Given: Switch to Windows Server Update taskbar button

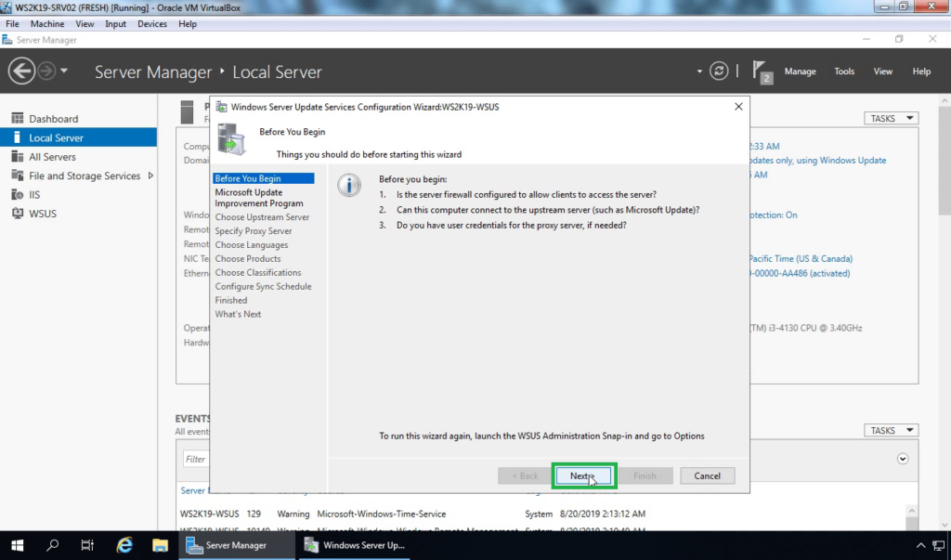Looking at the screenshot, I should (x=354, y=545).
